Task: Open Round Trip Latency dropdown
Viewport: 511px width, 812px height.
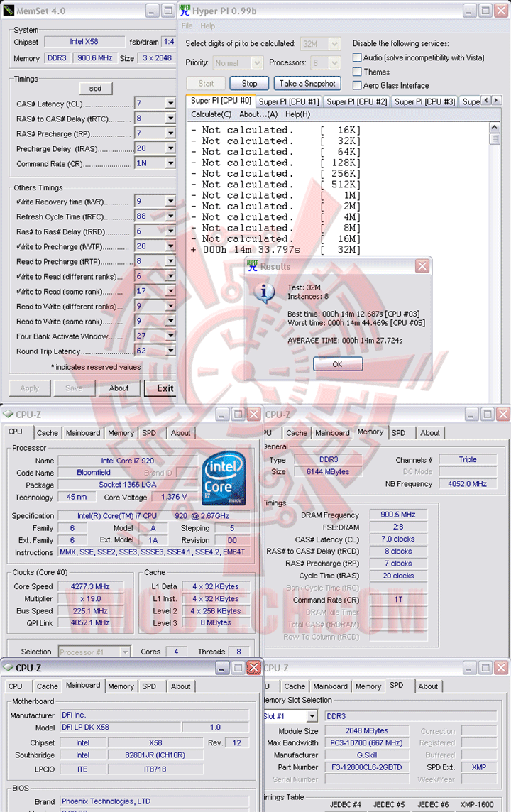Action: pos(170,351)
